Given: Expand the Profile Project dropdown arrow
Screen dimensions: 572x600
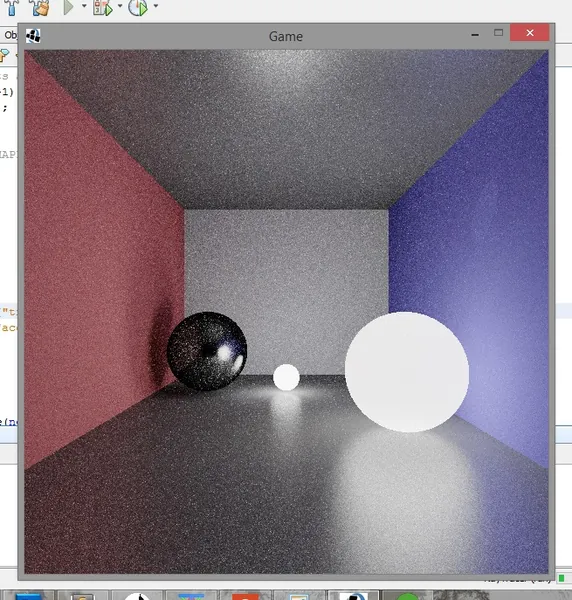Looking at the screenshot, I should click(156, 6).
